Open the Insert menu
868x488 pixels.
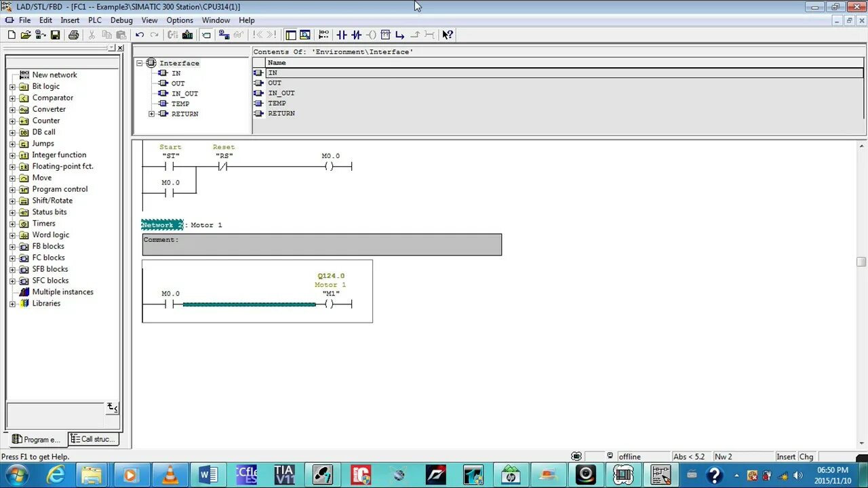pyautogui.click(x=70, y=20)
